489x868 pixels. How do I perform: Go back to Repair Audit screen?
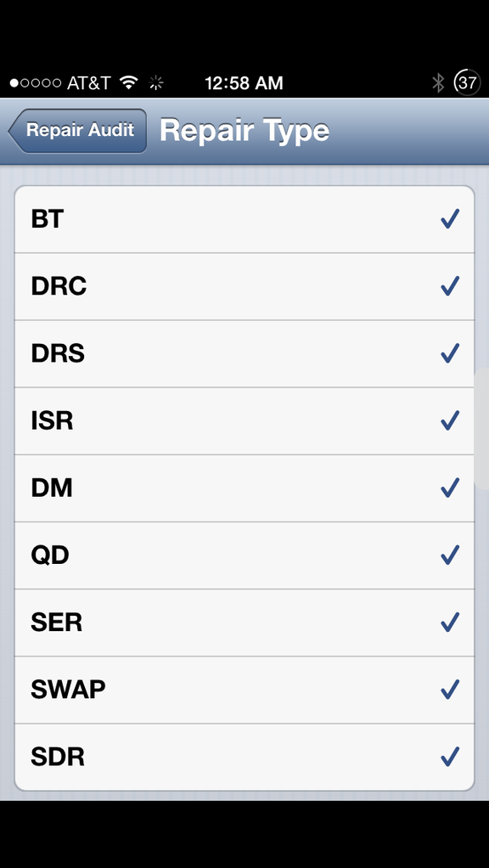[77, 131]
